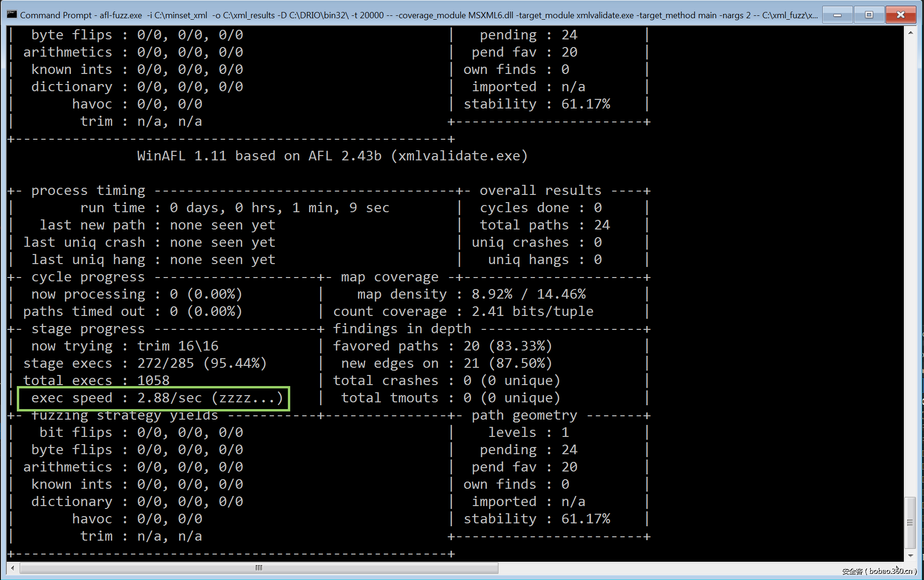
Task: Click the 'map coverage' section header
Action: 389,277
